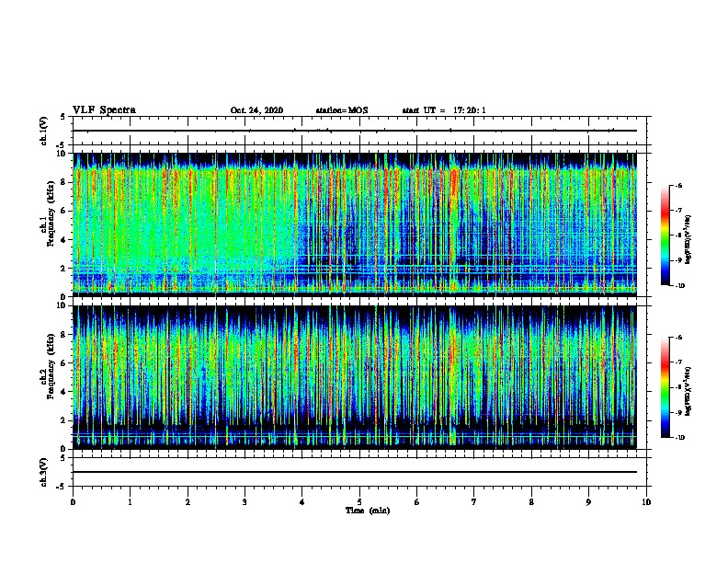Click the ch.1 spectrogram panel
This screenshot has height=563, width=728.
click(x=355, y=224)
